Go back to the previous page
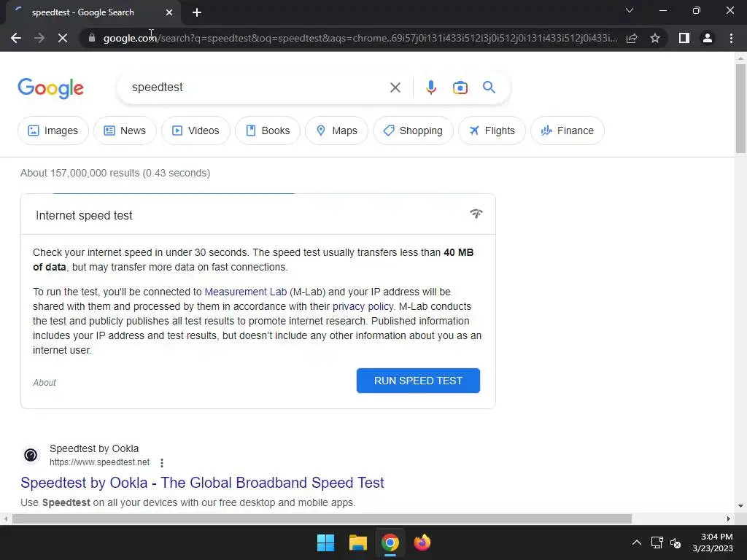747x560 pixels. 16,38
